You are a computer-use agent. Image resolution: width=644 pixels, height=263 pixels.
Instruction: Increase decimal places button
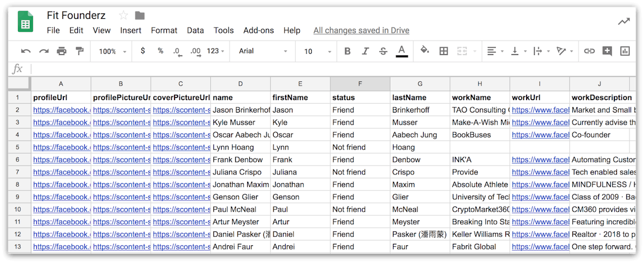pos(195,51)
